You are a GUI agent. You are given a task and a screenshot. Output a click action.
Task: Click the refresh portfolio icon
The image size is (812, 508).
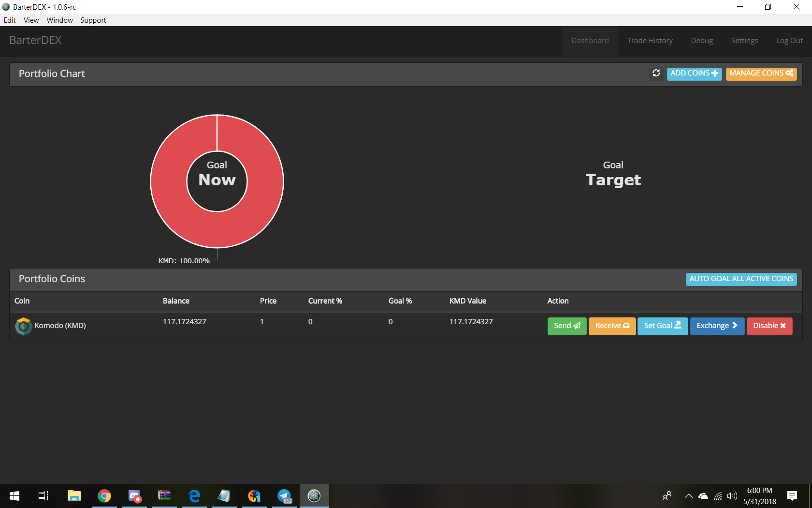coord(656,73)
